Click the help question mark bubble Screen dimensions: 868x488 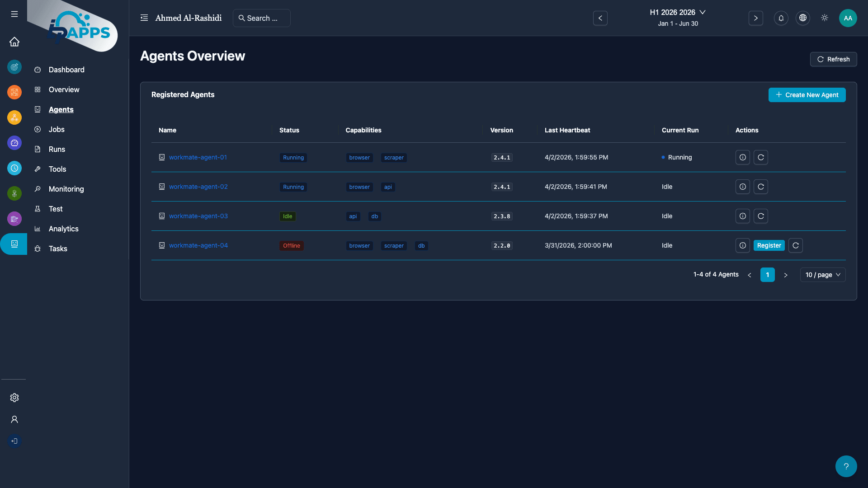pos(846,466)
